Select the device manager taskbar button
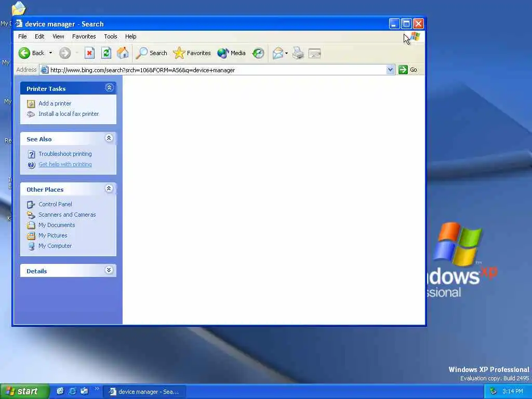 (144, 392)
